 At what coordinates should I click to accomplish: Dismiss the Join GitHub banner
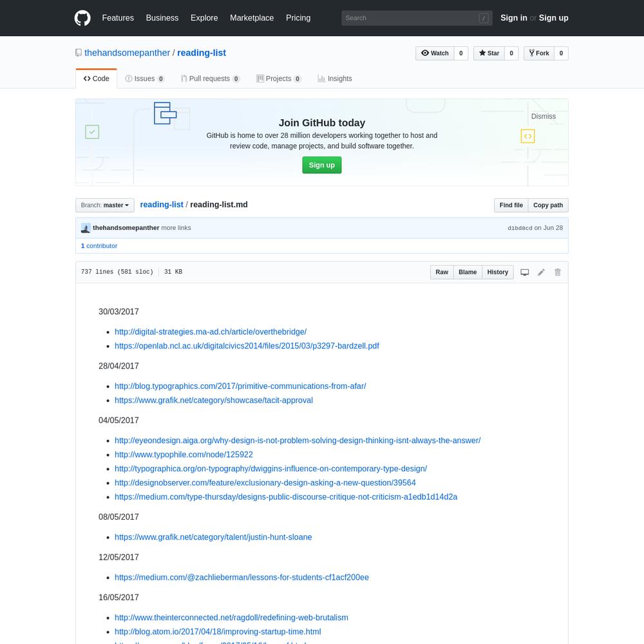544,117
